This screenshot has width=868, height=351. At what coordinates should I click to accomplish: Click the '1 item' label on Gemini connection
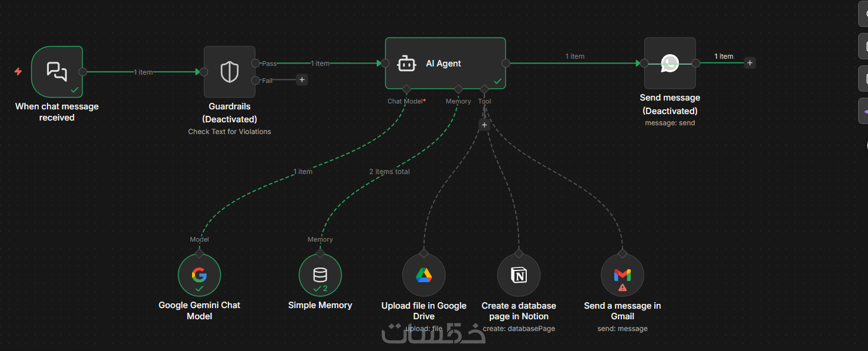pyautogui.click(x=303, y=172)
